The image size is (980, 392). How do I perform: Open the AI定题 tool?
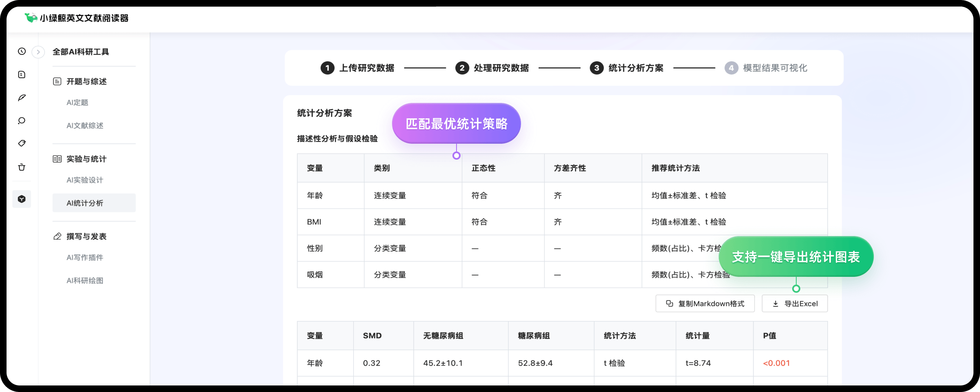point(78,102)
